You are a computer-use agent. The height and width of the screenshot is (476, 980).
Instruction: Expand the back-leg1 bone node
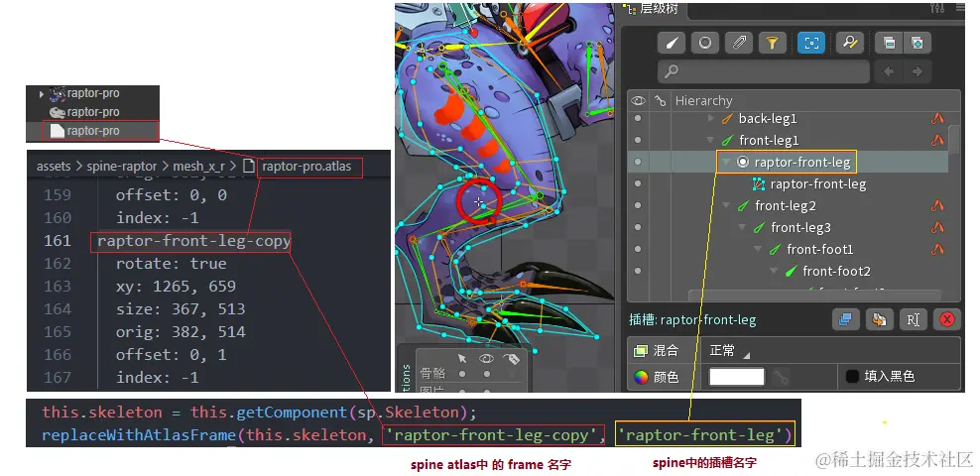pos(710,118)
